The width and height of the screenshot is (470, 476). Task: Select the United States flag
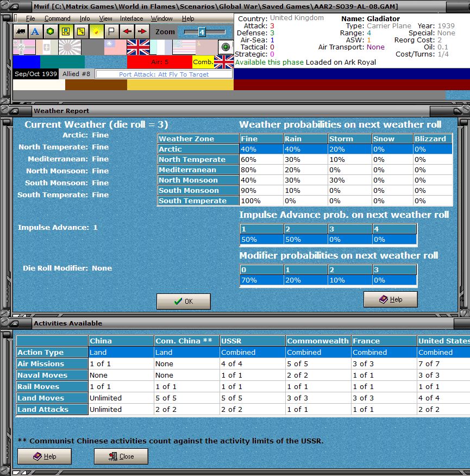click(x=184, y=47)
